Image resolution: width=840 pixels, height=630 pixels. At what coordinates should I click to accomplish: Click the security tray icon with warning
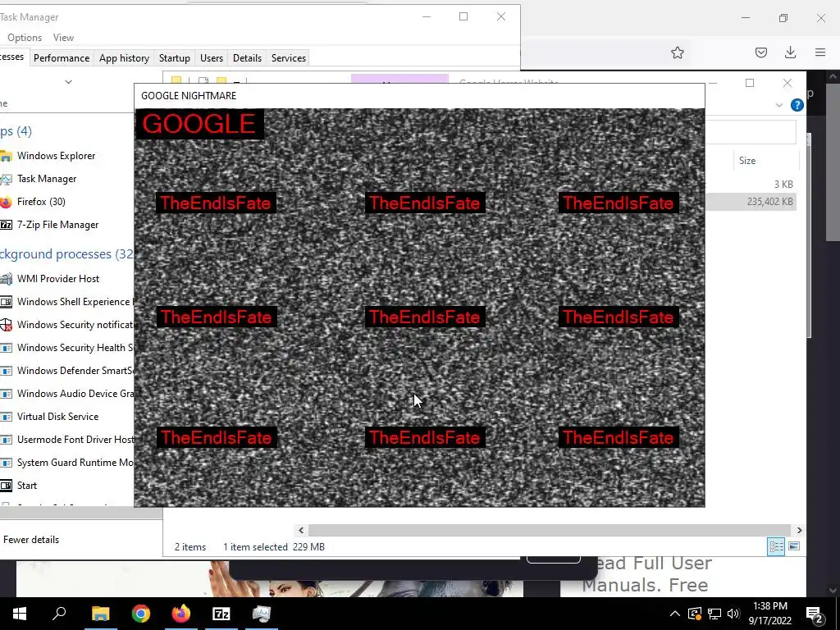point(695,614)
